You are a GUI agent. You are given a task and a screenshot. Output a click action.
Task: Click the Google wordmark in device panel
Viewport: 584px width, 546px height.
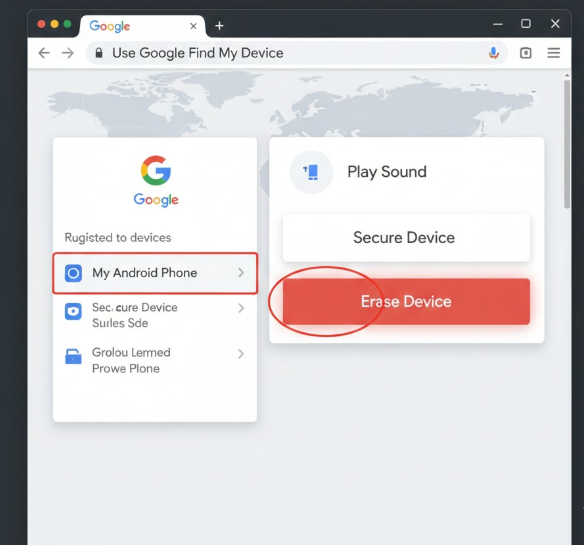click(x=156, y=200)
